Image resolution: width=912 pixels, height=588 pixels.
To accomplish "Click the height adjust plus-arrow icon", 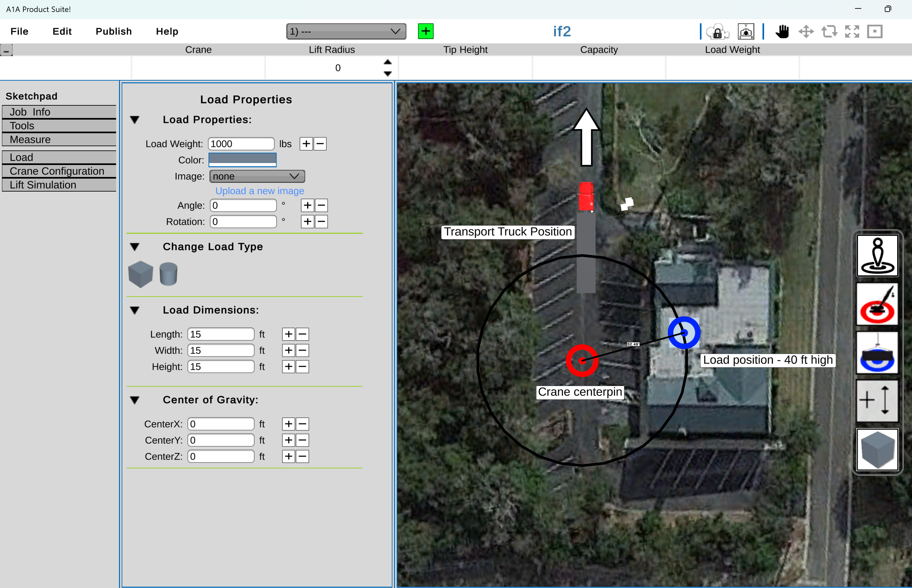I will click(877, 401).
